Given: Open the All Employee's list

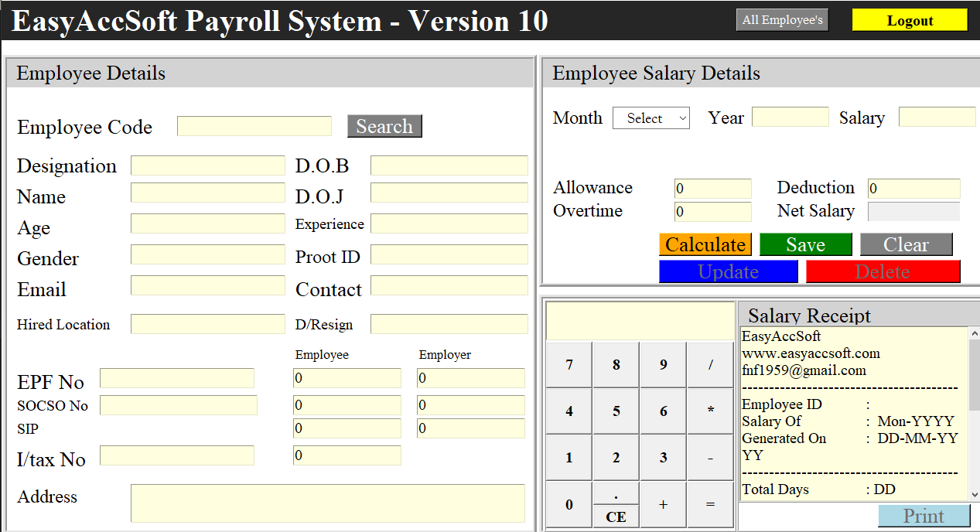Looking at the screenshot, I should click(x=782, y=20).
